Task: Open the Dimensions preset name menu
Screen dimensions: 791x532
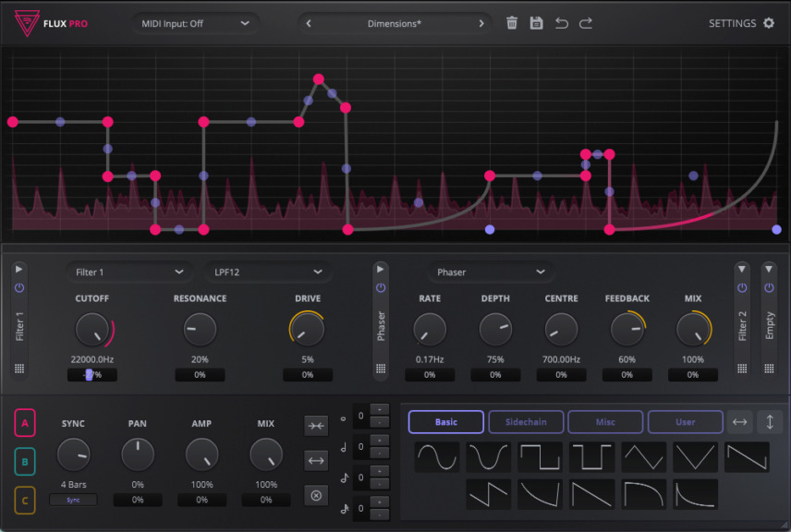Action: coord(395,24)
